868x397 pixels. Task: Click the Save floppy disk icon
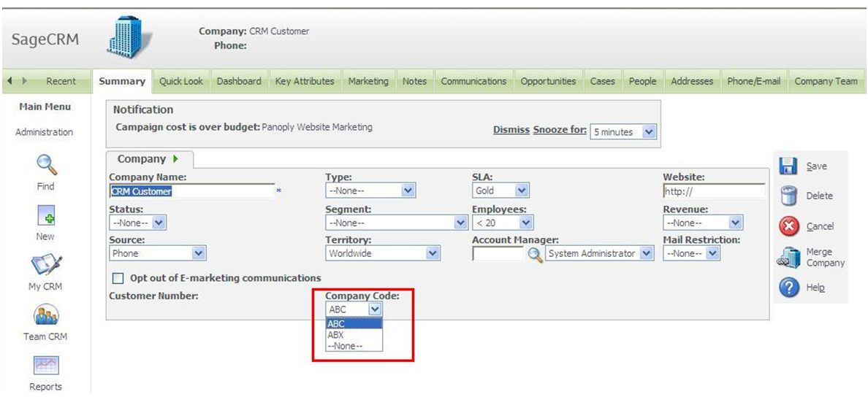pos(788,166)
